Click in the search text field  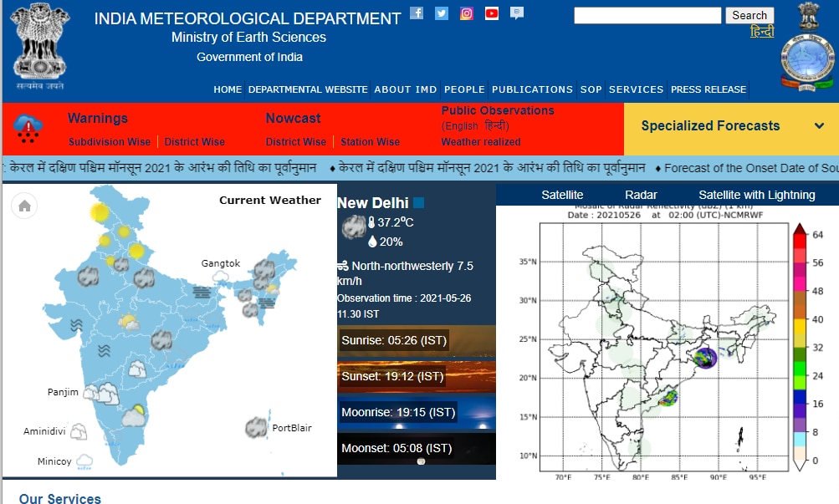[x=647, y=15]
